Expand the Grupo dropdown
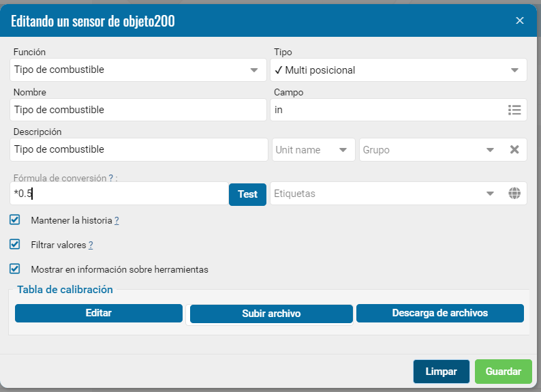This screenshot has width=541, height=392. (490, 150)
